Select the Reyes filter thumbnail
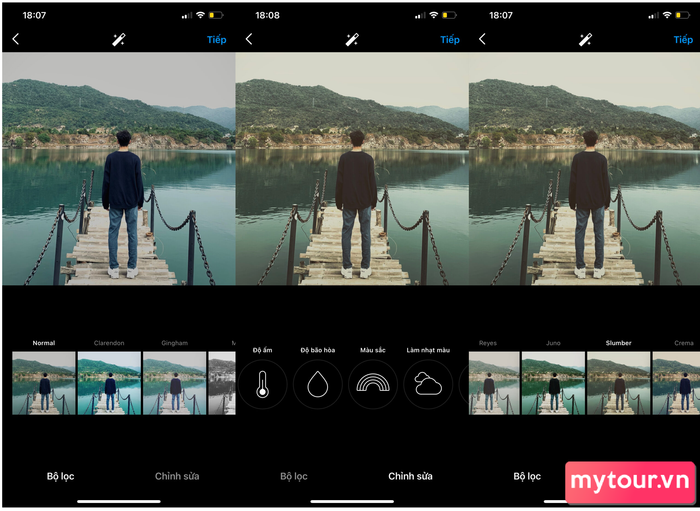 [x=494, y=383]
